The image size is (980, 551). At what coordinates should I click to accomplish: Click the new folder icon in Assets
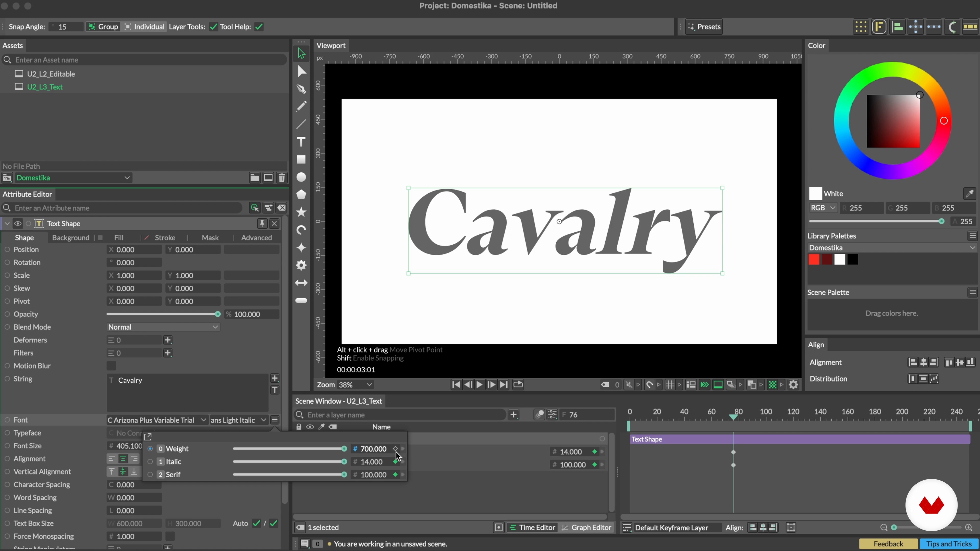(x=254, y=178)
